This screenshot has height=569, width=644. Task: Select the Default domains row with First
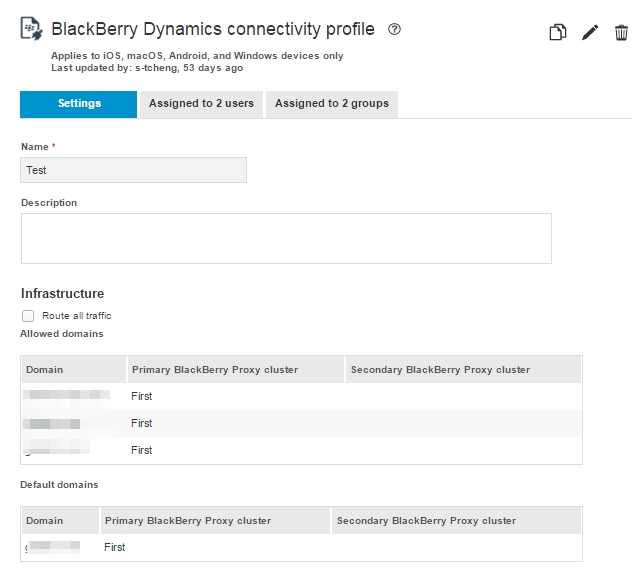(300, 548)
